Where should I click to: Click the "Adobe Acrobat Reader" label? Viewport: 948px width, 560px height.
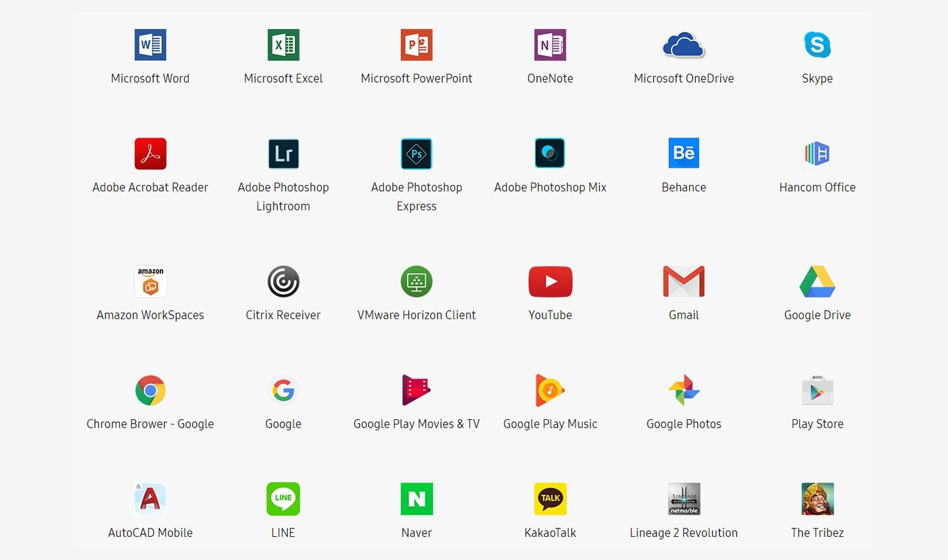pyautogui.click(x=150, y=187)
